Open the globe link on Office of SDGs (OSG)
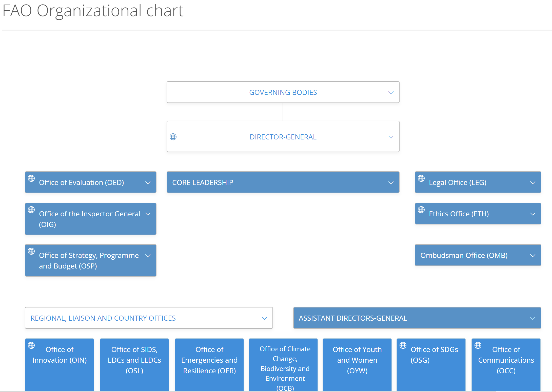 point(403,345)
